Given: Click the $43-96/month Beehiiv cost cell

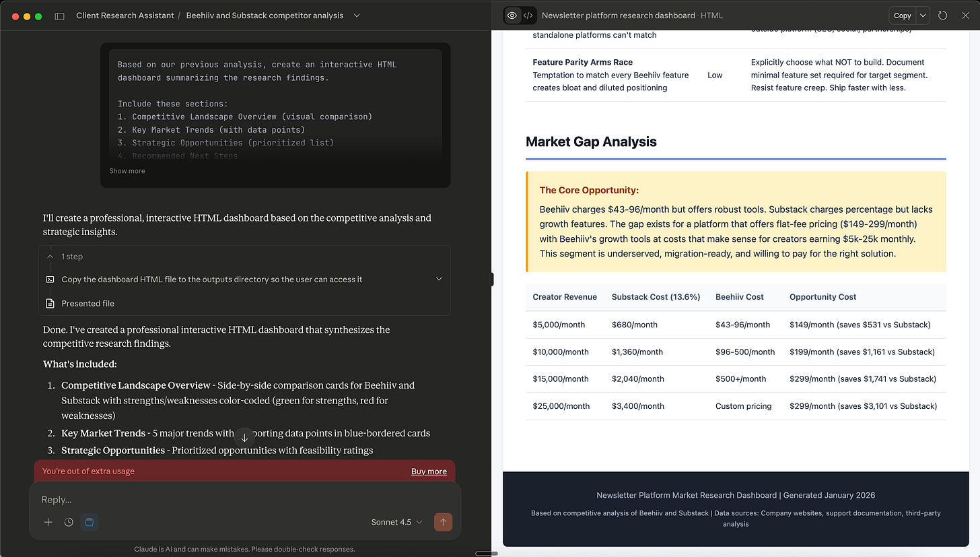Looking at the screenshot, I should coord(743,325).
